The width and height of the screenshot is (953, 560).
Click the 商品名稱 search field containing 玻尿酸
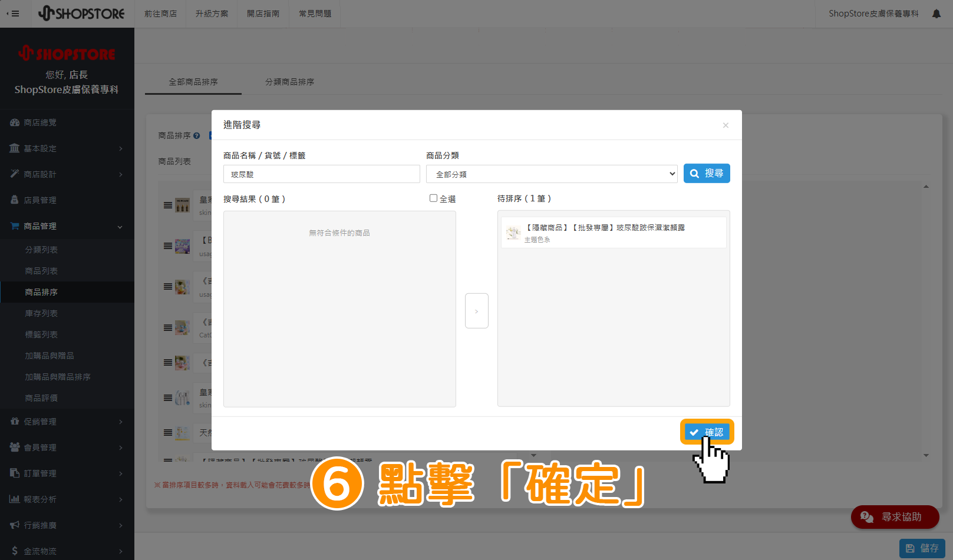tap(322, 174)
